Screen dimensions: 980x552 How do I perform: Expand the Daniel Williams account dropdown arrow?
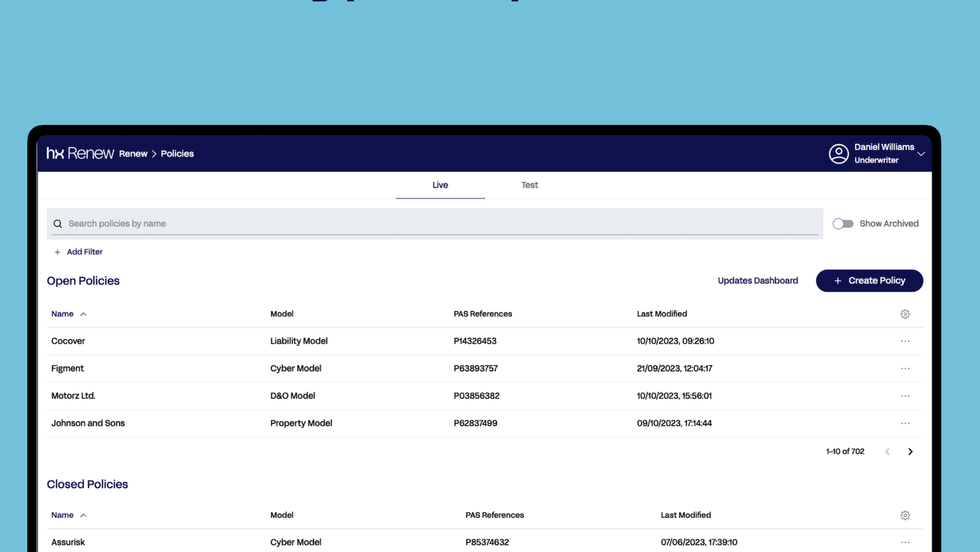click(921, 154)
